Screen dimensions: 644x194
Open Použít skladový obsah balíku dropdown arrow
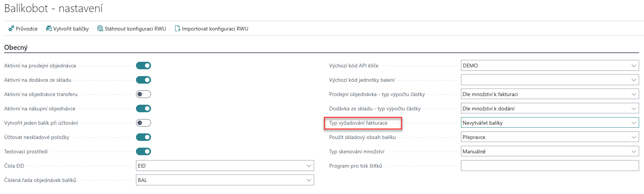tap(634, 137)
